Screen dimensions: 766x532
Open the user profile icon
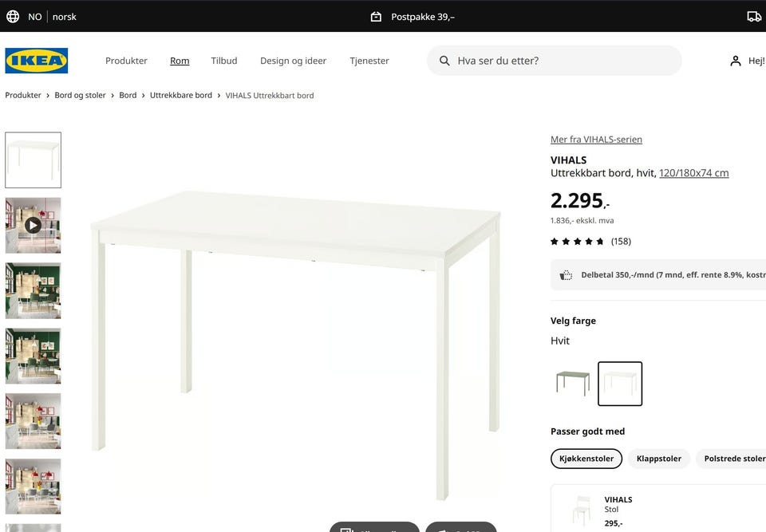pyautogui.click(x=735, y=61)
